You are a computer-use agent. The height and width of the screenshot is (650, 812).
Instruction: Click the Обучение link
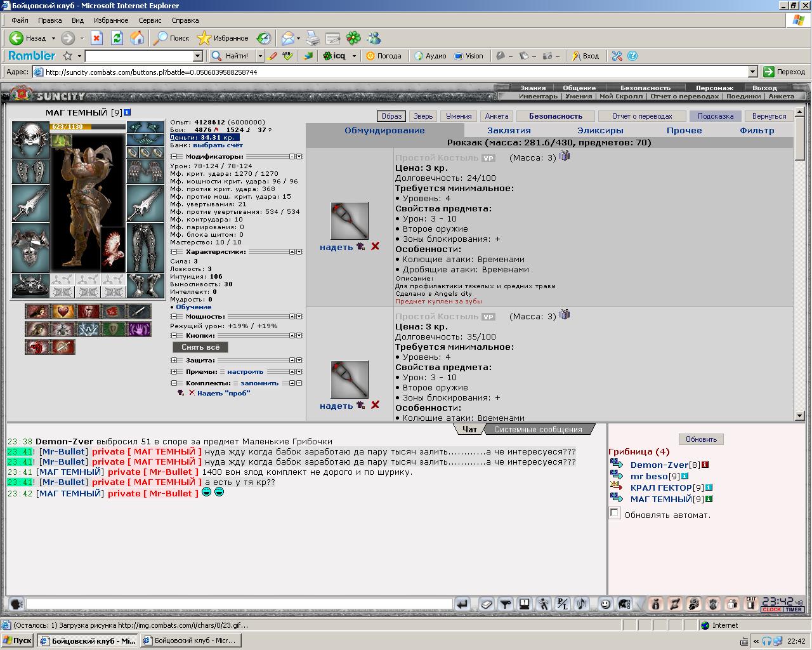coord(193,307)
